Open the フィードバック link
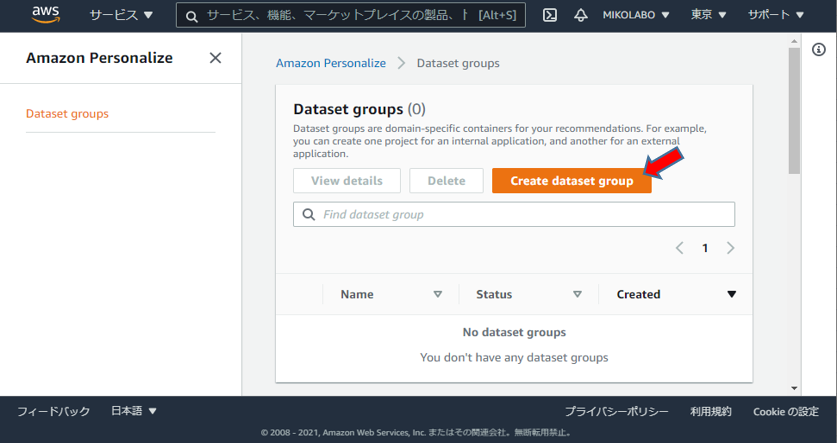838x444 pixels. tap(53, 411)
